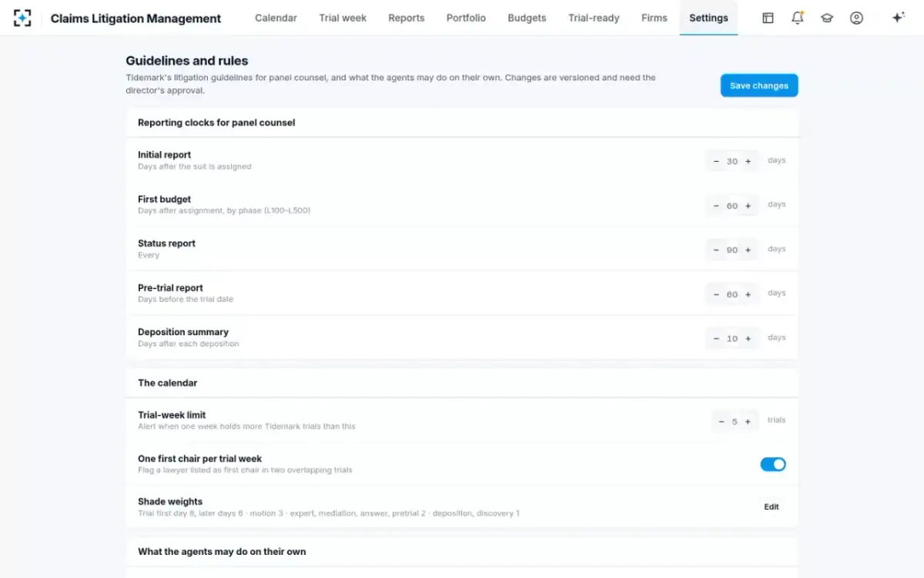The height and width of the screenshot is (578, 924).
Task: Open the Portfolio tab
Action: pyautogui.click(x=466, y=18)
